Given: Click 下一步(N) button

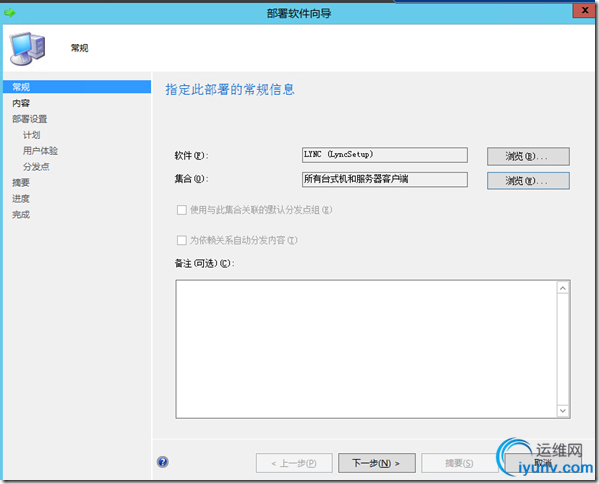Looking at the screenshot, I should (377, 463).
